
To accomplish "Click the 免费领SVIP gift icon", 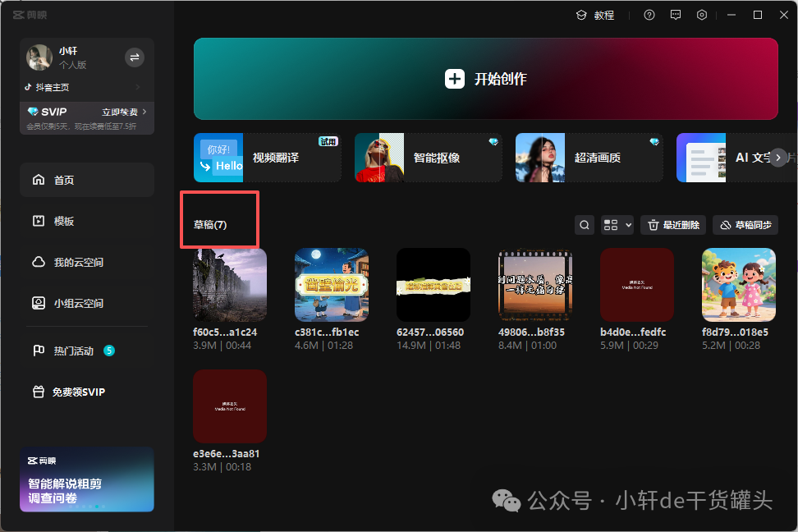I will pos(39,392).
